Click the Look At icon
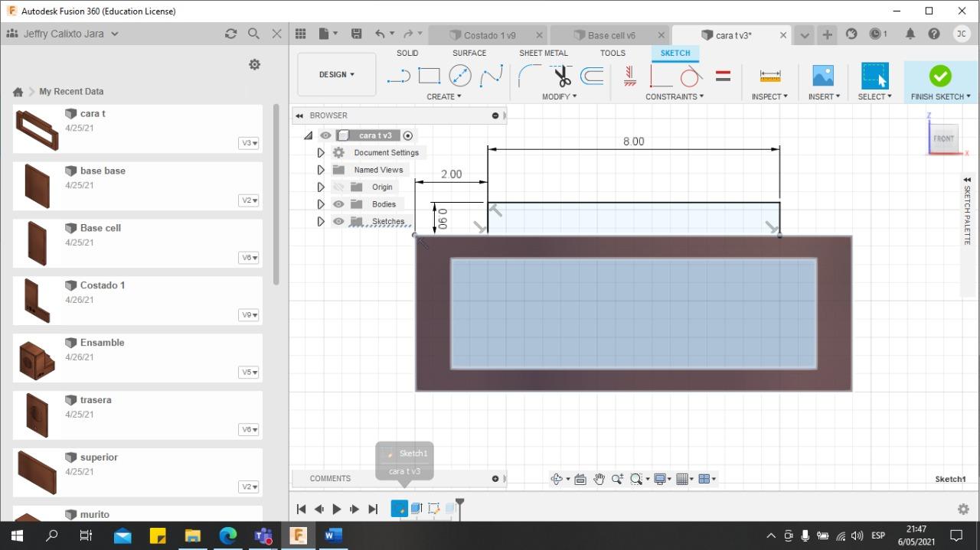This screenshot has height=550, width=980. [x=580, y=479]
